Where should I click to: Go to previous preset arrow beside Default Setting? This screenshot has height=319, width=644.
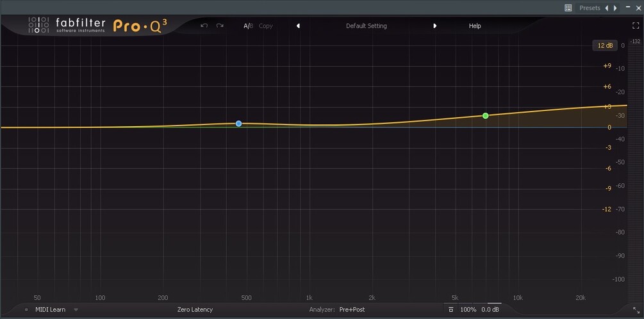298,26
